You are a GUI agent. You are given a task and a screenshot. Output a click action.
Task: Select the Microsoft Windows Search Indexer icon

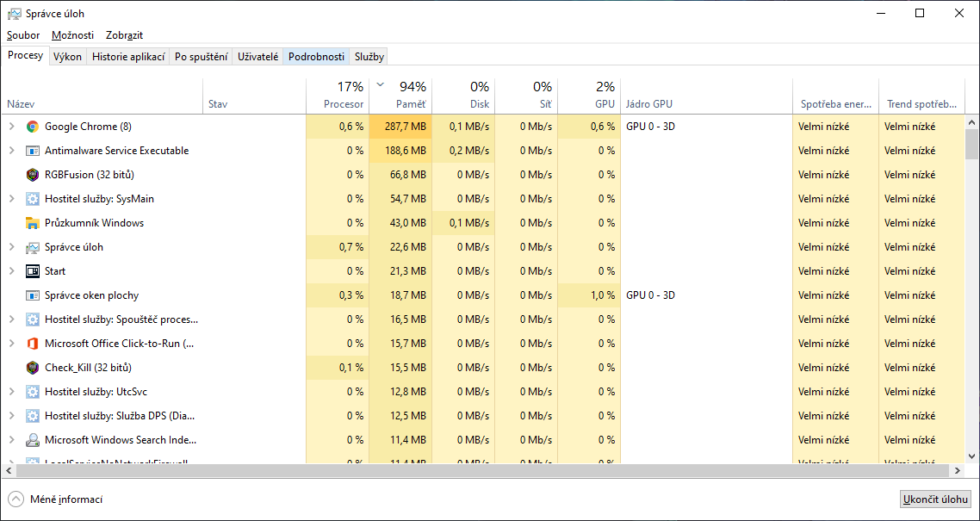click(33, 440)
